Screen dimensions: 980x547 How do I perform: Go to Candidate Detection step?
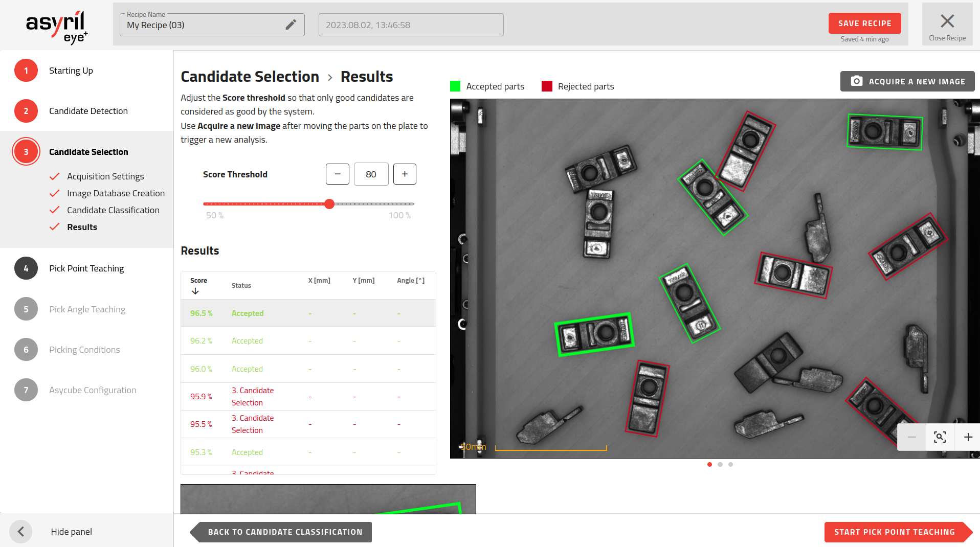88,111
